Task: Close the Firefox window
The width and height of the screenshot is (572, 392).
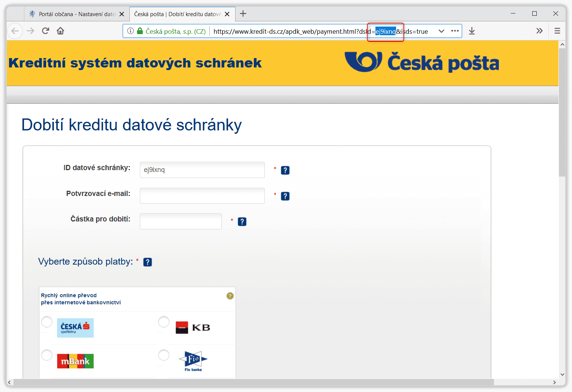Action: (x=556, y=13)
